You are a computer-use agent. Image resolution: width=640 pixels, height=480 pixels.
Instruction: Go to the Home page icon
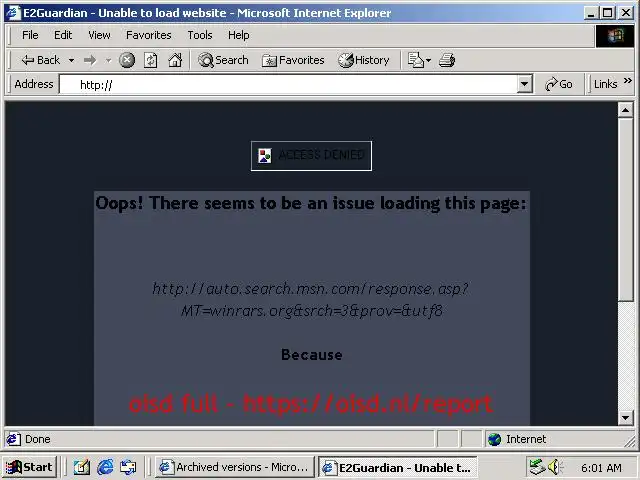(x=175, y=60)
